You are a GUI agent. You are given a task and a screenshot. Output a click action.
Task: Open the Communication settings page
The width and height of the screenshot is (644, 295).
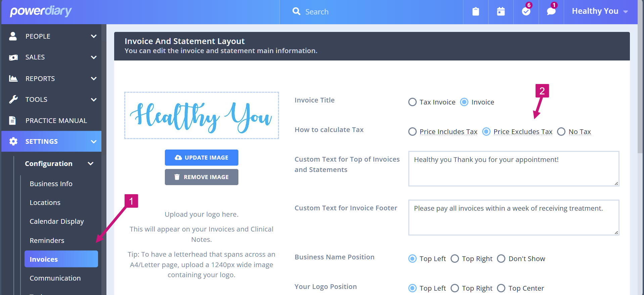coord(55,278)
